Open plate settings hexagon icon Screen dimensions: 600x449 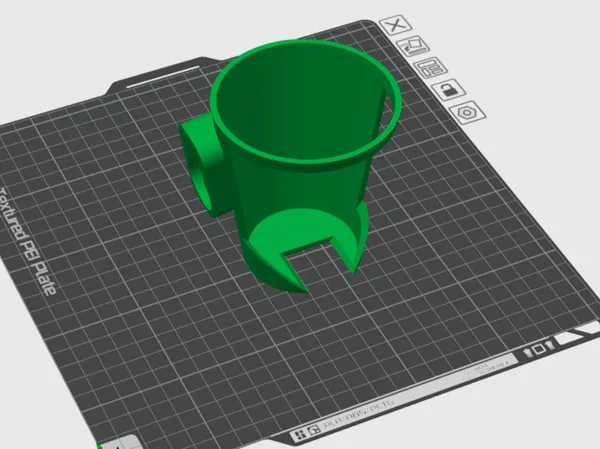(468, 113)
